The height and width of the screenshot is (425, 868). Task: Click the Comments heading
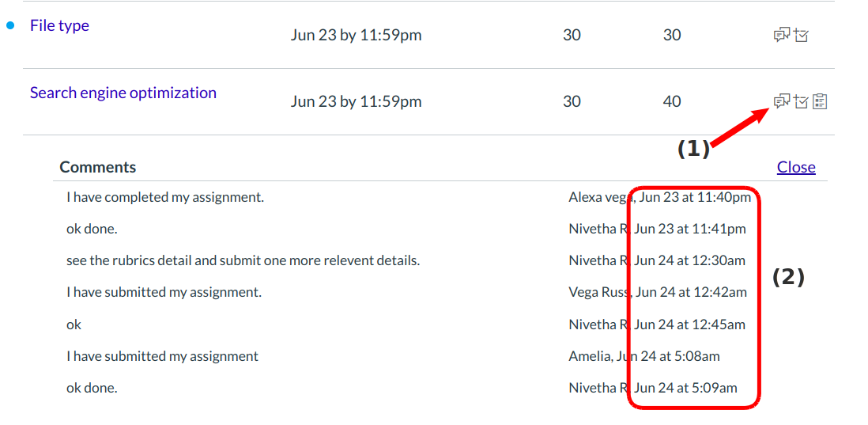tap(98, 167)
